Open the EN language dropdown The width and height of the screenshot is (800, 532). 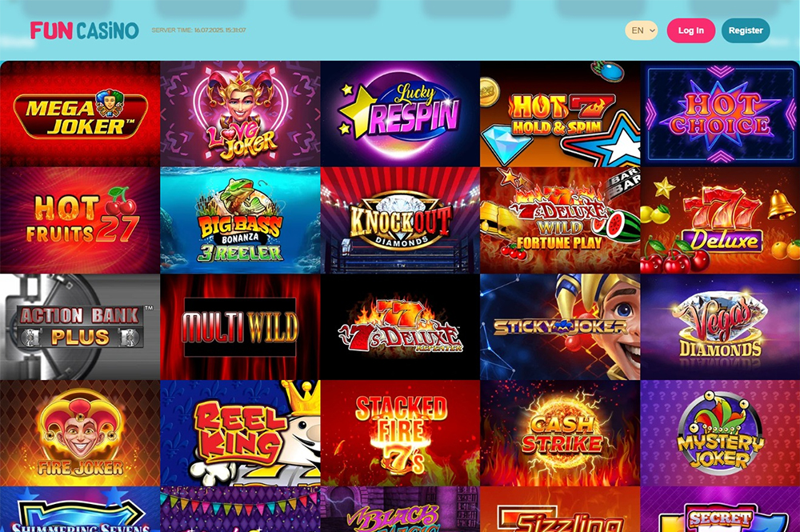[x=642, y=30]
